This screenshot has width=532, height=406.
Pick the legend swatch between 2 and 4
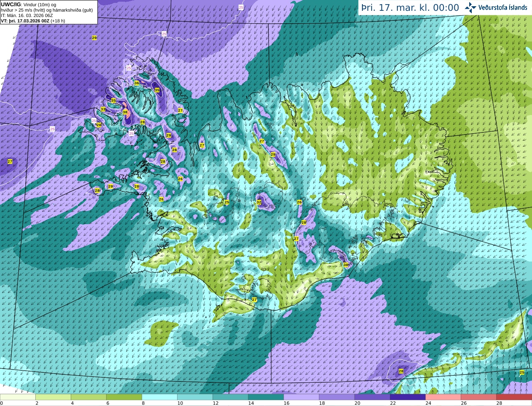tap(53, 397)
